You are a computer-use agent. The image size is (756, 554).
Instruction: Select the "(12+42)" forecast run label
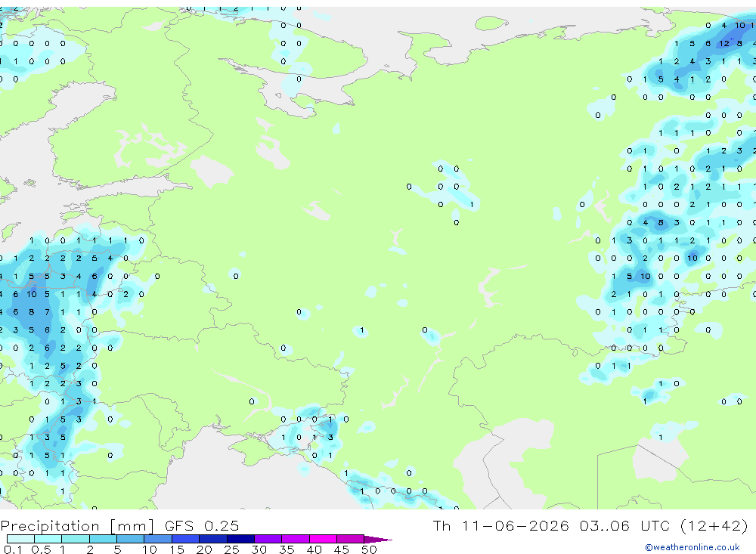pyautogui.click(x=714, y=525)
